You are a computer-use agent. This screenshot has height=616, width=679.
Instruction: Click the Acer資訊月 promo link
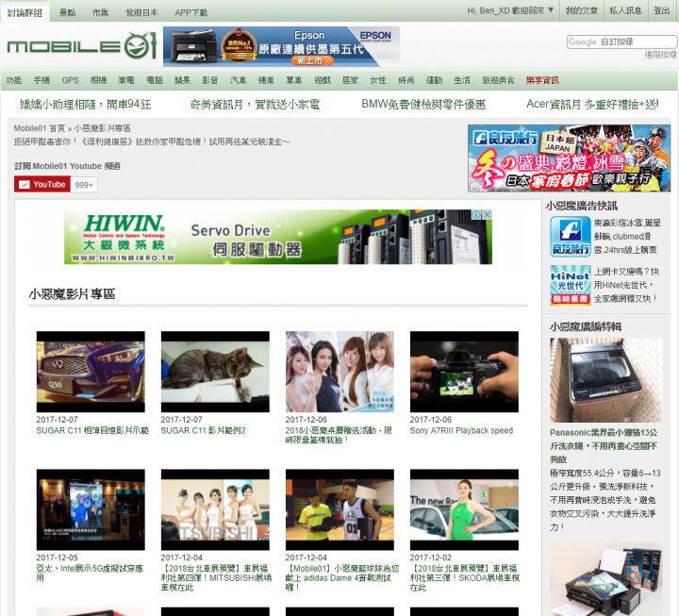pos(592,104)
